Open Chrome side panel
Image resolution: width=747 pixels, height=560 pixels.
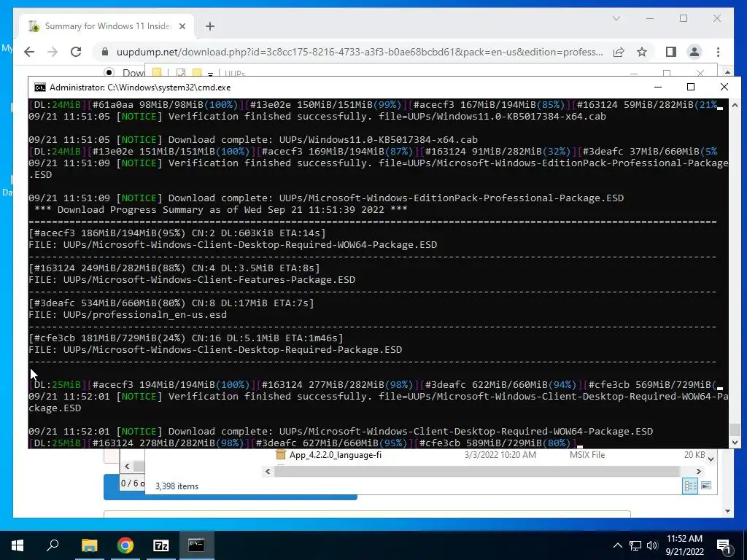(671, 52)
